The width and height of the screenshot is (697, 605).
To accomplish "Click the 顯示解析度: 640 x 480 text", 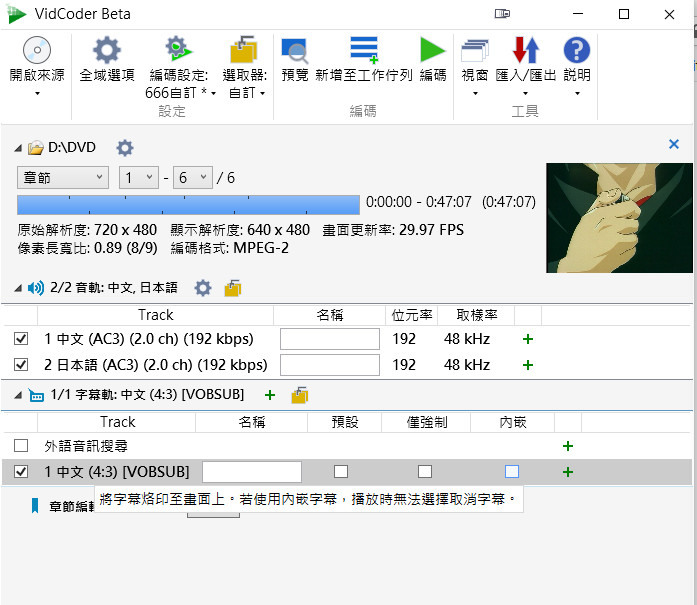I will 240,230.
